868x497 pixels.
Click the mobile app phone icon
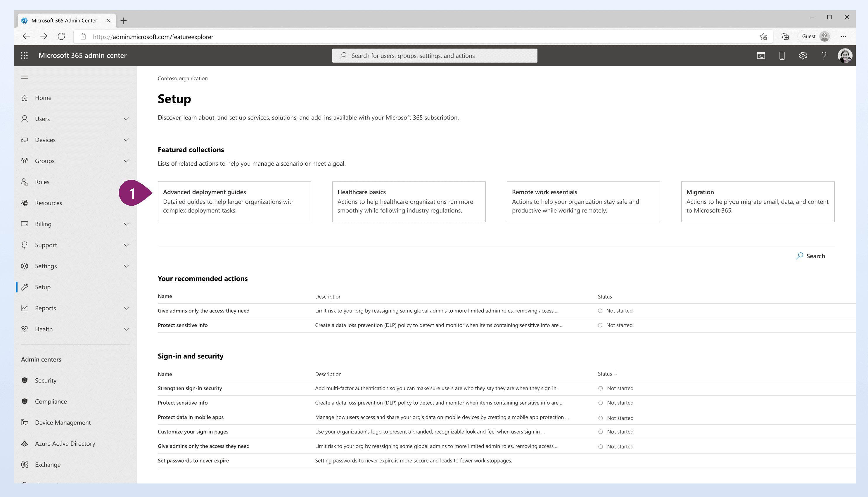(782, 56)
